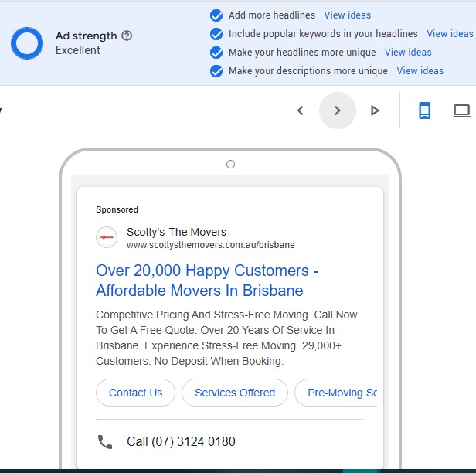Image resolution: width=476 pixels, height=473 pixels.
Task: Click checkmark beside Make descriptions more unique
Action: click(216, 71)
